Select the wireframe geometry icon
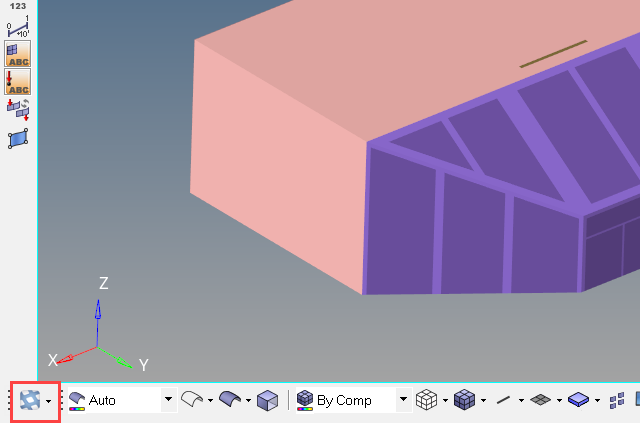Screen dimensions: 640x423 [191, 399]
